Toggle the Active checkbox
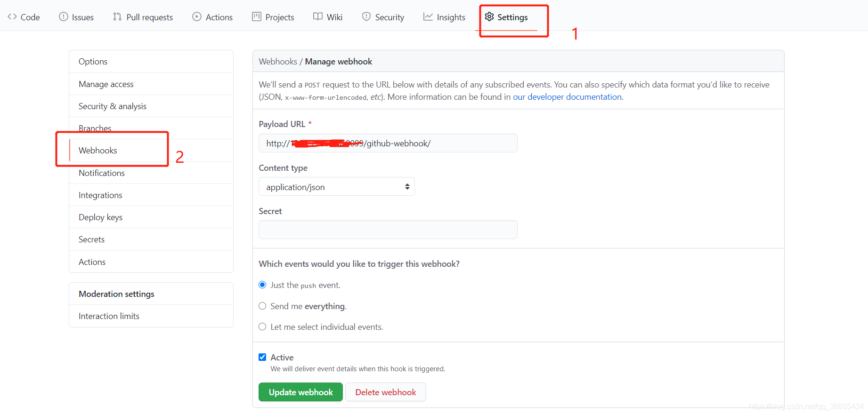The width and height of the screenshot is (868, 415). [262, 357]
